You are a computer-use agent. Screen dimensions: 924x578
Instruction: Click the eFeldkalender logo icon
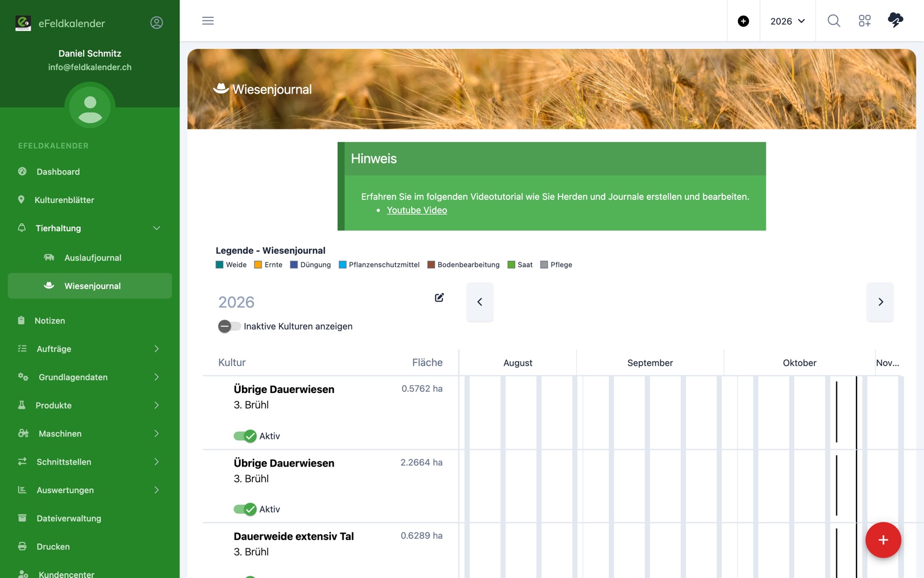tap(23, 23)
